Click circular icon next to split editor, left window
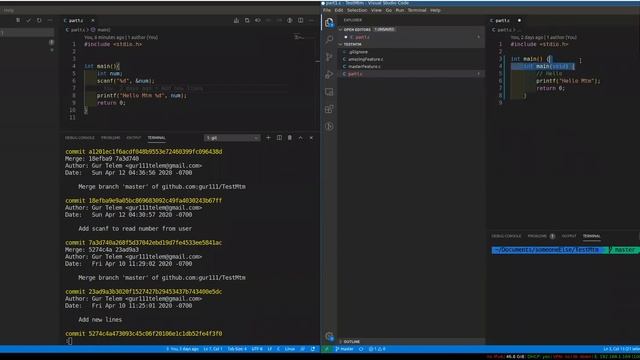 click(289, 20)
